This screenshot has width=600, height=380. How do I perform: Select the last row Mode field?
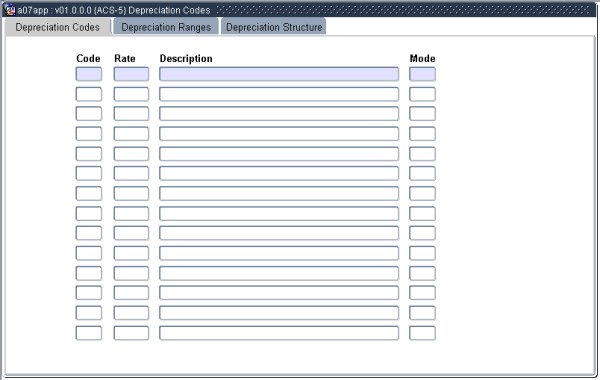[422, 333]
